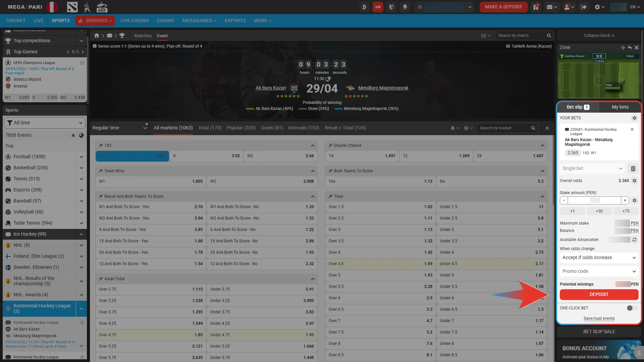Click the trophy breadcrumb icon
This screenshot has width=644, height=362.
coord(122,36)
